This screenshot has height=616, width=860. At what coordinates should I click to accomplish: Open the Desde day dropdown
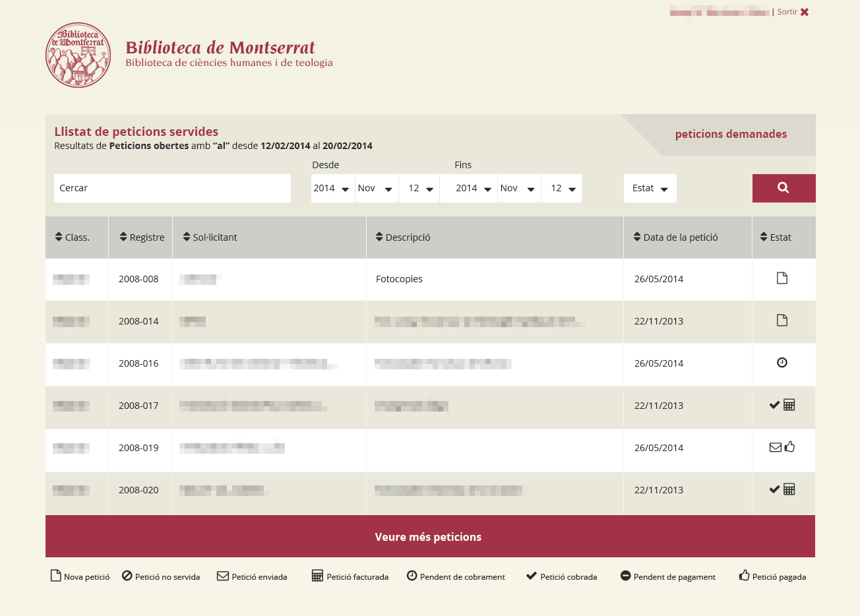[x=419, y=189]
